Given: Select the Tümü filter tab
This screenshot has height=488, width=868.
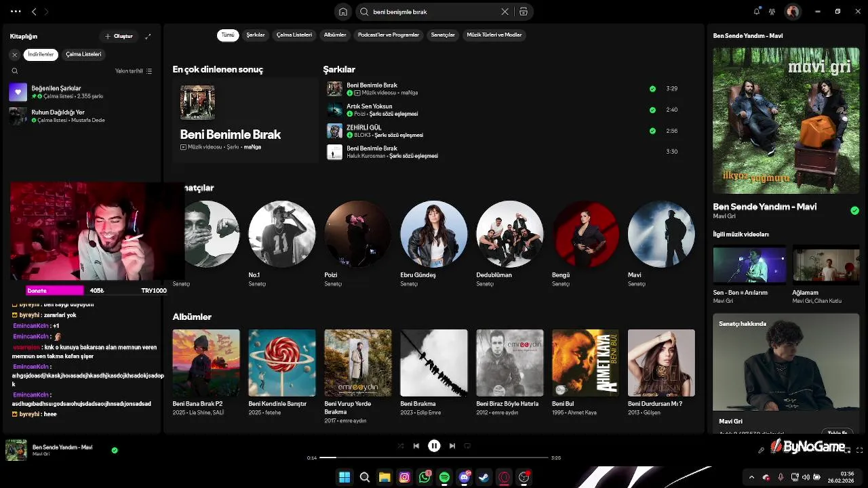Looking at the screenshot, I should pos(228,35).
